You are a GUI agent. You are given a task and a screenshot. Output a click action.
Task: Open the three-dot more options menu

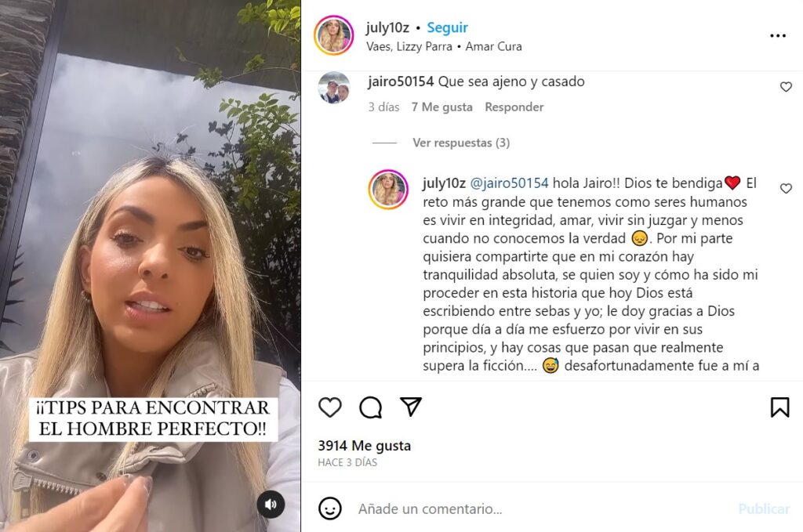(777, 35)
